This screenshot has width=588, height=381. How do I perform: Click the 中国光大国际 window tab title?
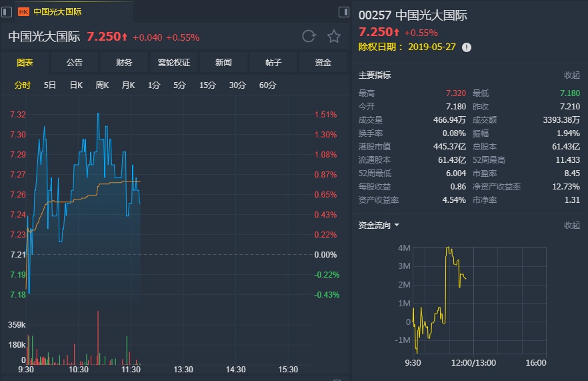[x=57, y=12]
